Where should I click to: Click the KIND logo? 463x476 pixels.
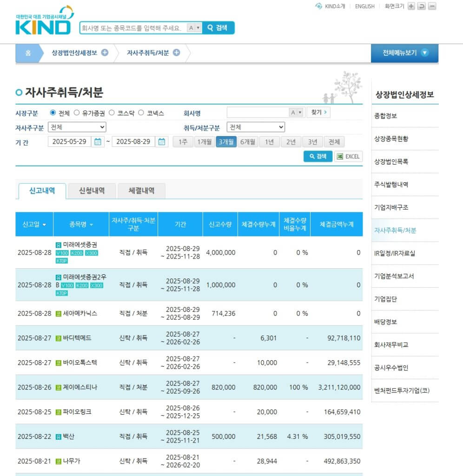(x=45, y=20)
